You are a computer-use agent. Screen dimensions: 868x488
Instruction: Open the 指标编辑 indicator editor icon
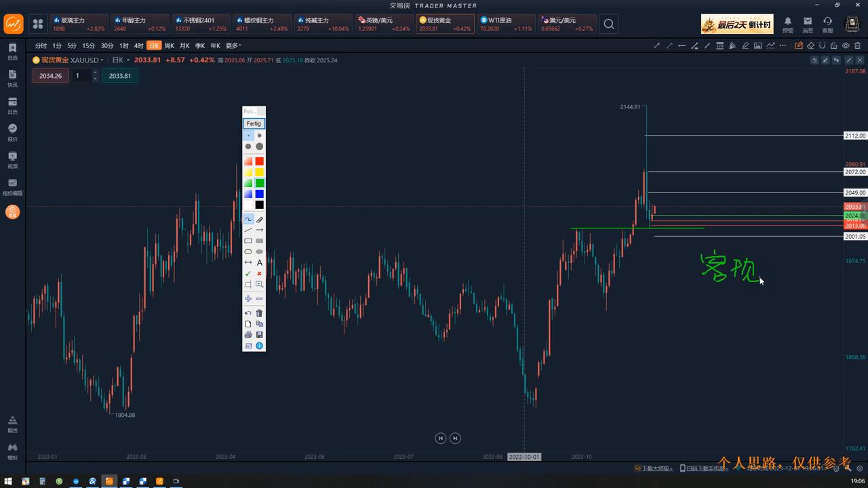[12, 187]
